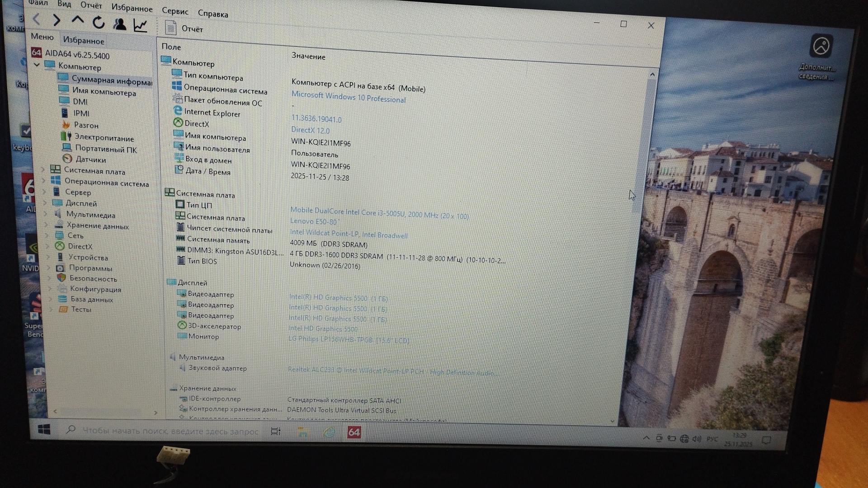Expand the Системная плата tree node
This screenshot has width=868, height=488.
[43, 169]
